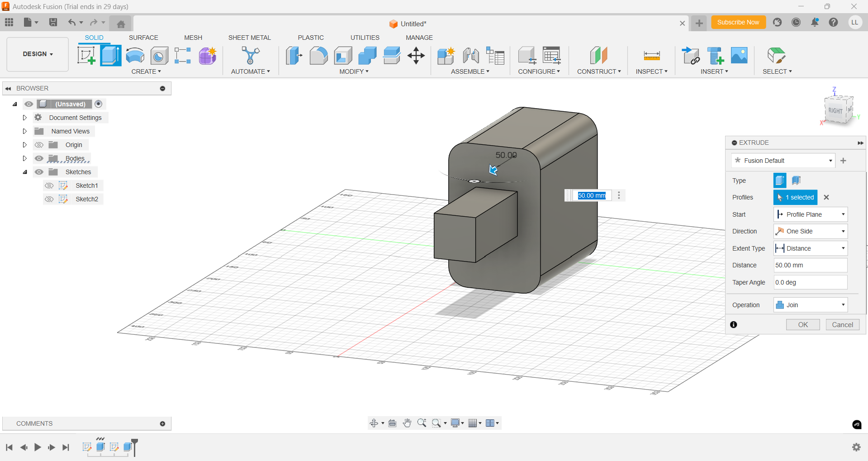Image resolution: width=868 pixels, height=461 pixels.
Task: Select the Move/Copy tool
Action: 416,56
